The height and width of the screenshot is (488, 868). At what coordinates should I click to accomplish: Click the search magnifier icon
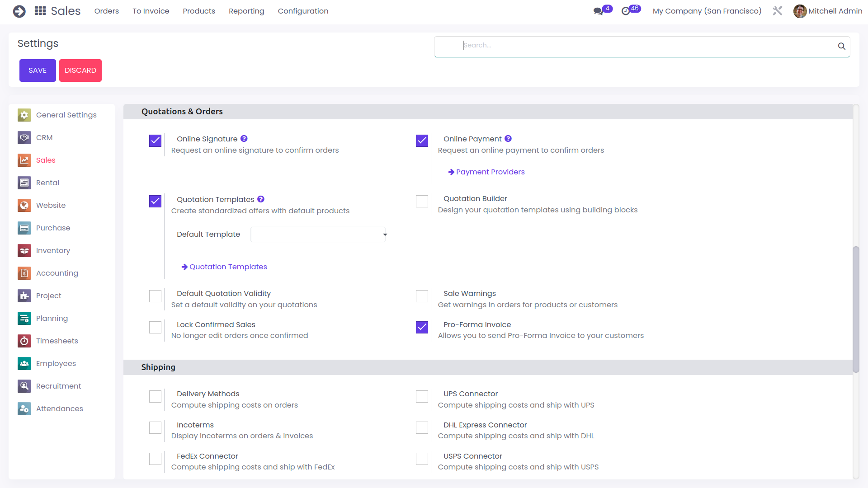pos(841,46)
